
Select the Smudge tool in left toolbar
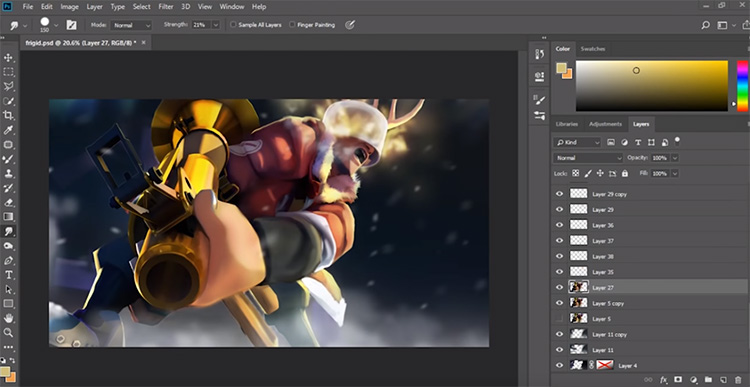(x=8, y=232)
